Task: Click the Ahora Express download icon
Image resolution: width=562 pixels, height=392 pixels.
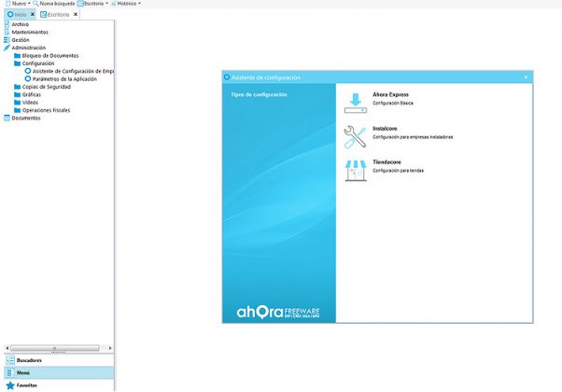Action: pos(356,102)
